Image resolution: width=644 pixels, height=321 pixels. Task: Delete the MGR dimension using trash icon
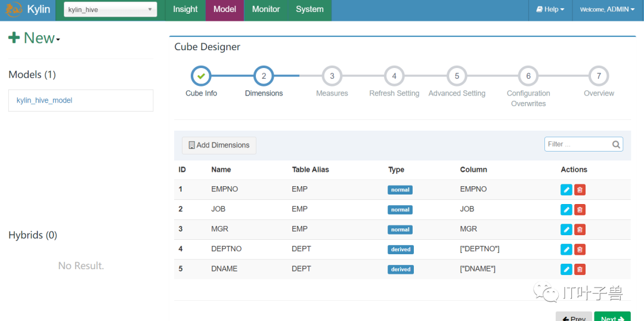click(580, 229)
